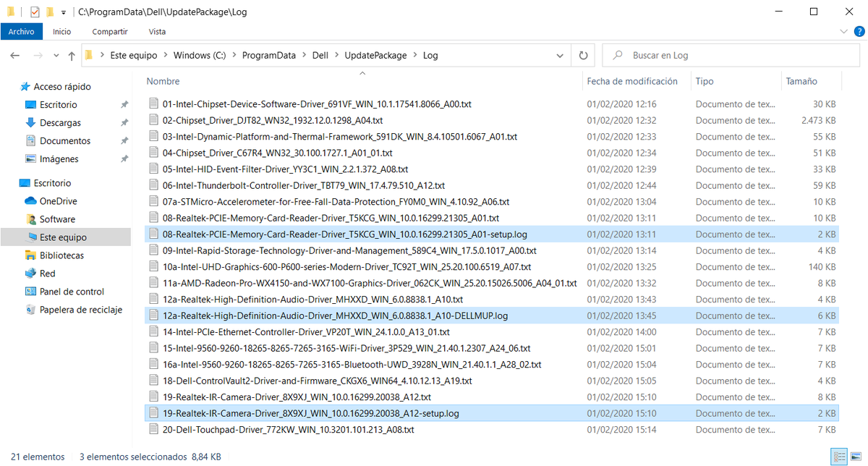Select 05-Intel-HID-Event-Filter-Driver file
This screenshot has width=868, height=466.
492,169
